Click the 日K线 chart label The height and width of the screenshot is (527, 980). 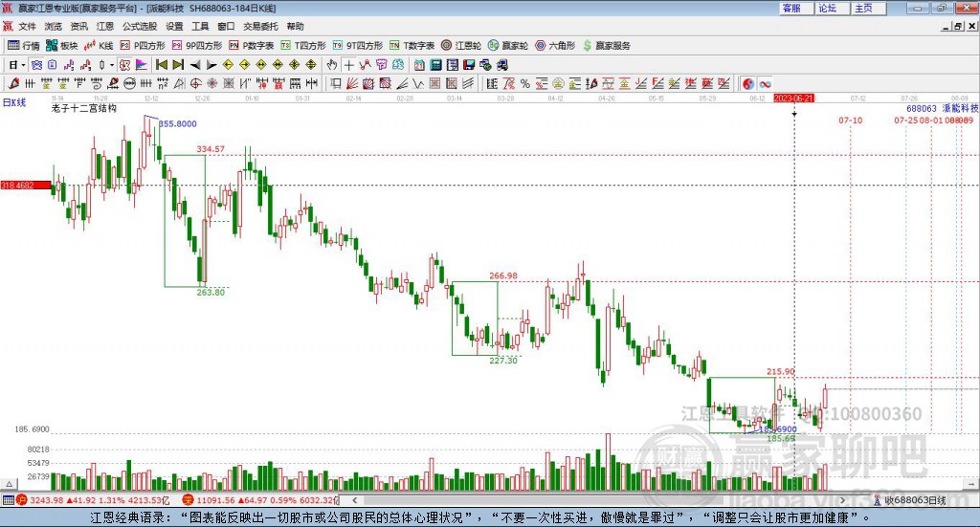[x=14, y=102]
